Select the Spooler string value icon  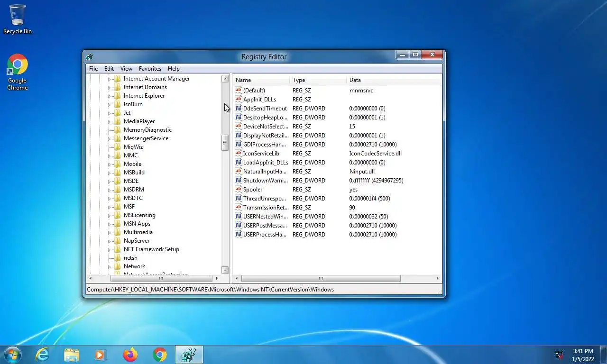point(239,189)
